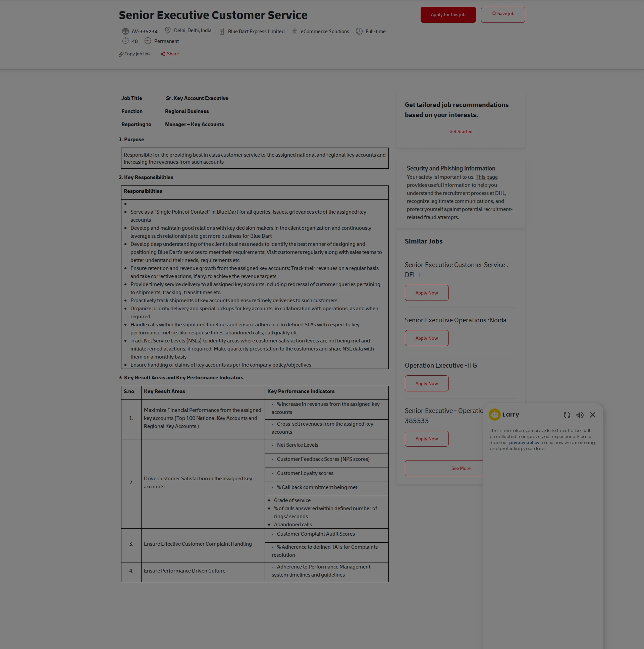The height and width of the screenshot is (649, 644).
Task: Click the location pin icon near Delhi
Action: [168, 30]
